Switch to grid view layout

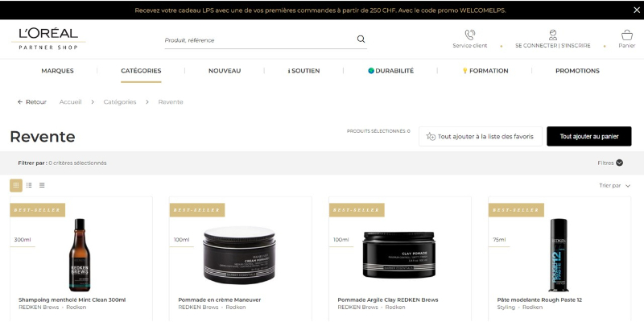pyautogui.click(x=16, y=185)
